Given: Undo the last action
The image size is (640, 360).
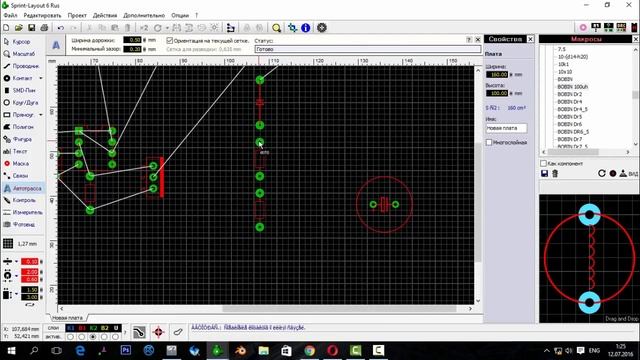Looking at the screenshot, I should tap(61, 28).
